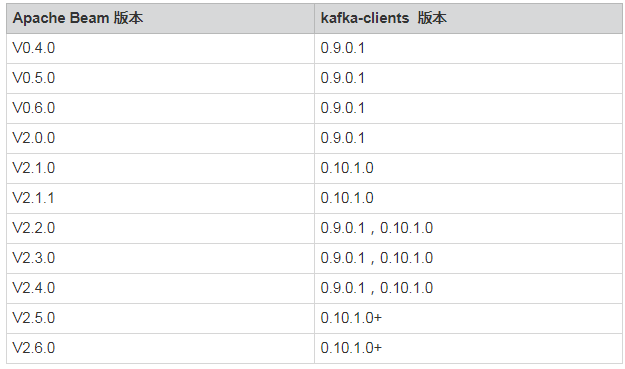Select the kafka-clients 版本 header cell
Viewport: 625px width, 369px height.
point(468,18)
